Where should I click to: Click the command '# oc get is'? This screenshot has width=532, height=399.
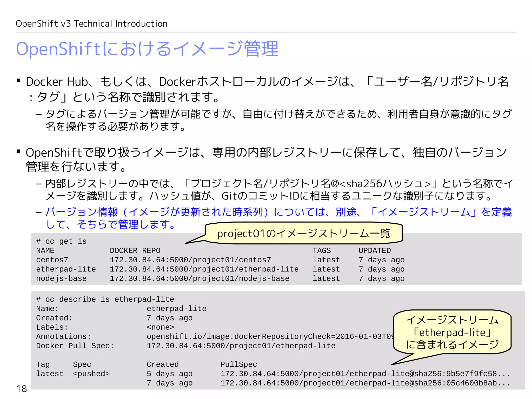click(x=61, y=241)
